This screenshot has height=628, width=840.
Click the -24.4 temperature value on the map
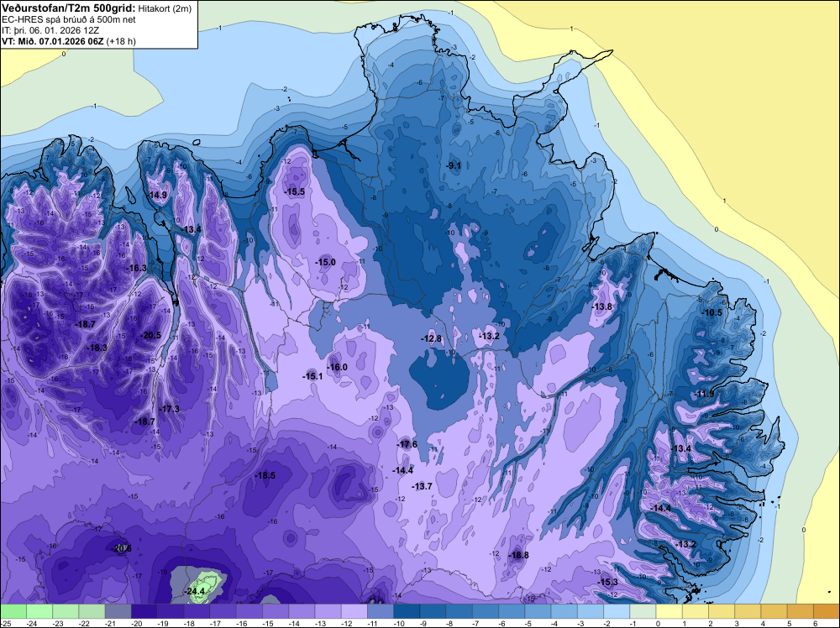click(x=195, y=592)
